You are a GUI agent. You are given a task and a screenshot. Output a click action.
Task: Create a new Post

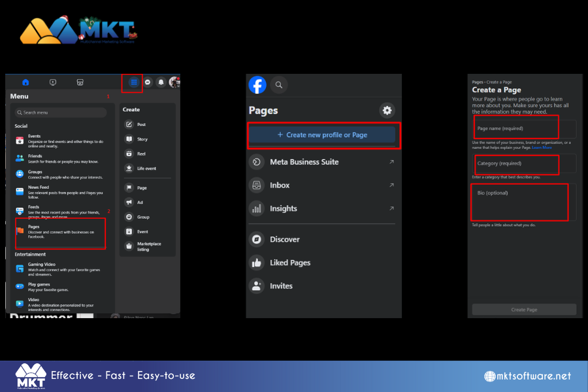coord(148,125)
